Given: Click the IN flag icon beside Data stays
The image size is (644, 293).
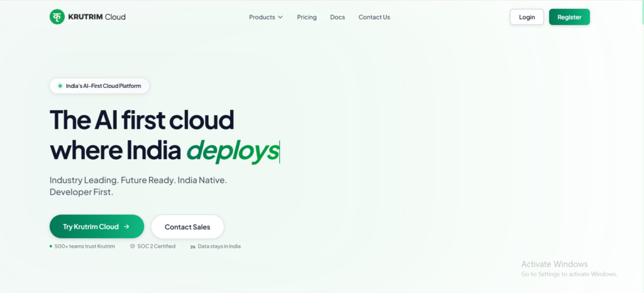Looking at the screenshot, I should (x=192, y=246).
